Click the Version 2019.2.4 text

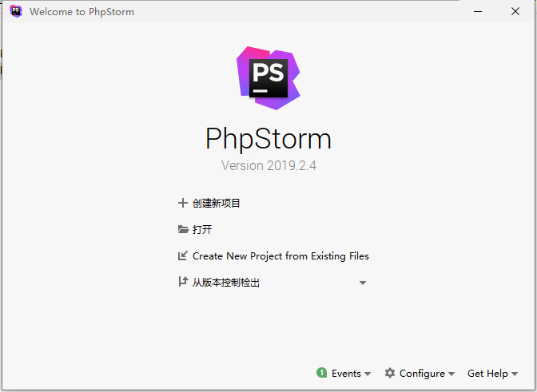tap(268, 165)
